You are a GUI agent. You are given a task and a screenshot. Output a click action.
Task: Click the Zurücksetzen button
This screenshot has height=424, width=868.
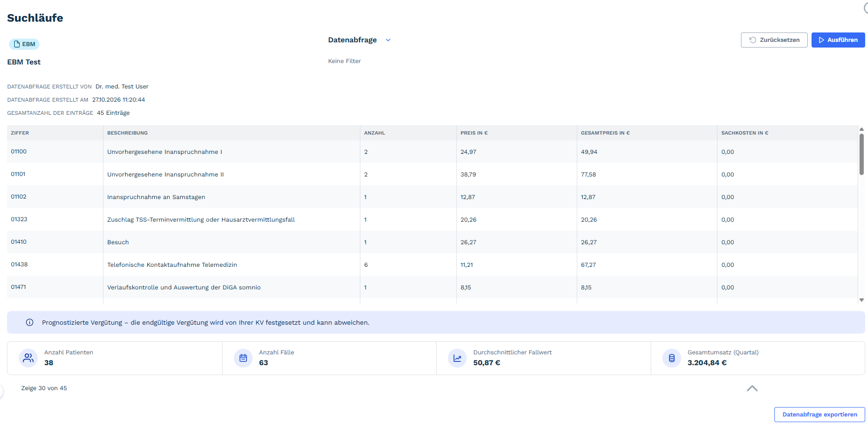[774, 40]
